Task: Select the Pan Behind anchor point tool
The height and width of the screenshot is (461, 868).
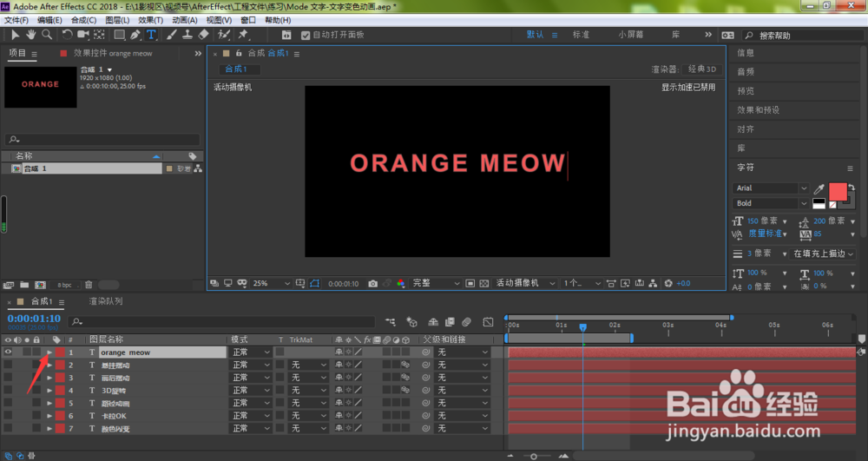Action: pyautogui.click(x=99, y=35)
